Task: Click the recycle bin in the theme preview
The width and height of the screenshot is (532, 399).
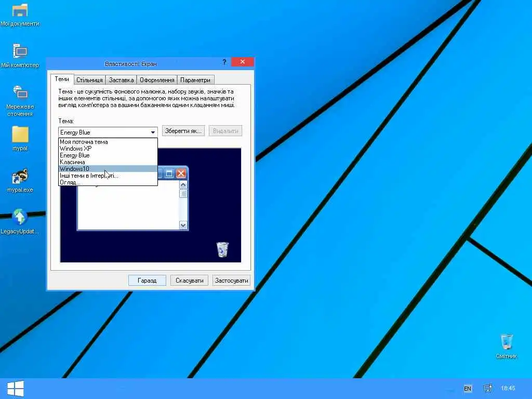Action: pos(222,249)
